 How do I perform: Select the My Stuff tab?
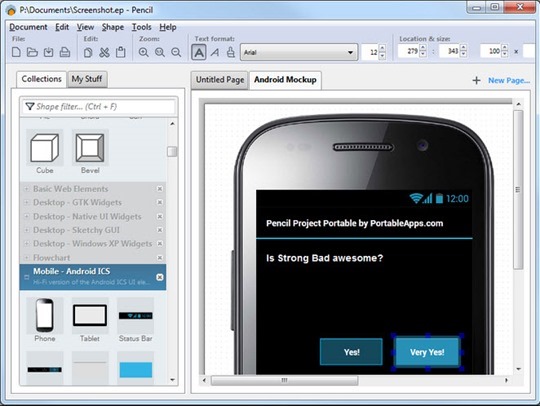point(87,79)
